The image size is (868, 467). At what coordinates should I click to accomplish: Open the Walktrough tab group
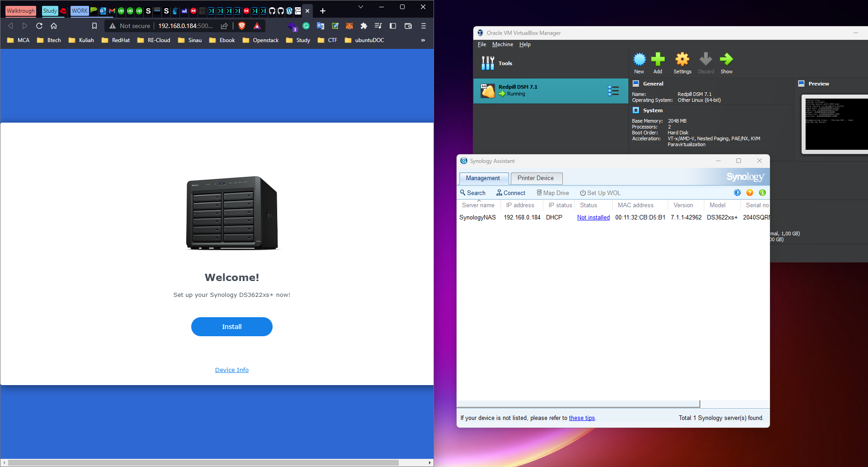pyautogui.click(x=21, y=11)
